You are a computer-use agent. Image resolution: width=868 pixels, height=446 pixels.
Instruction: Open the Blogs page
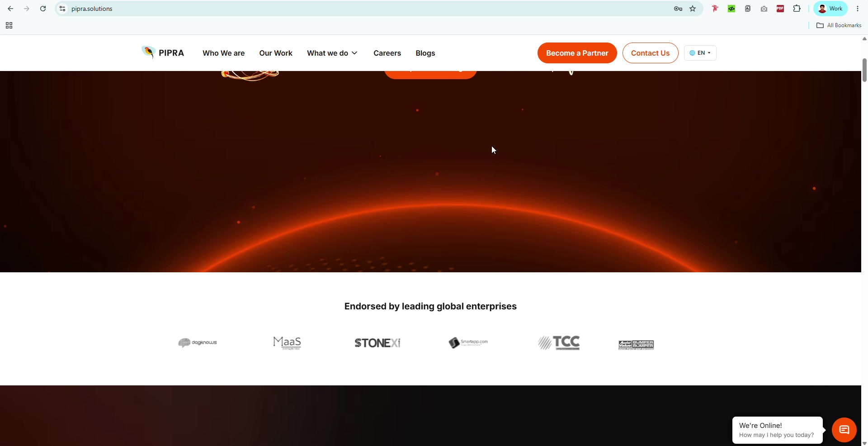[x=425, y=53]
